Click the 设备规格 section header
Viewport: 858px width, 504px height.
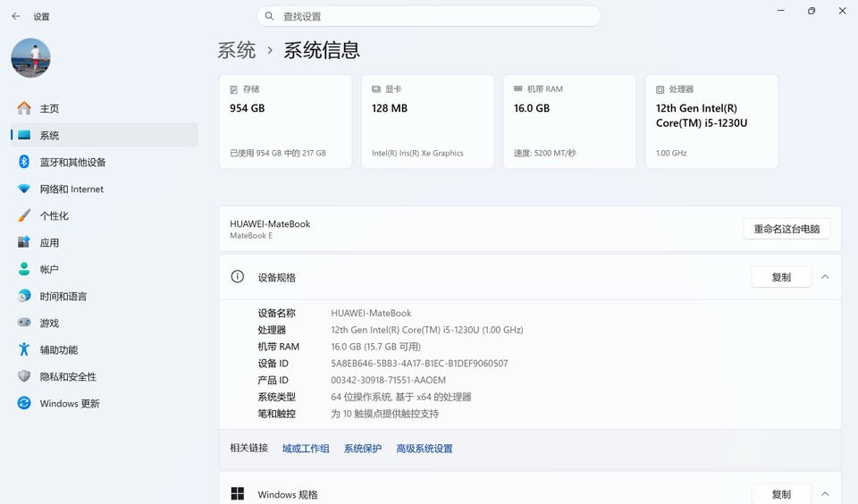(530, 277)
